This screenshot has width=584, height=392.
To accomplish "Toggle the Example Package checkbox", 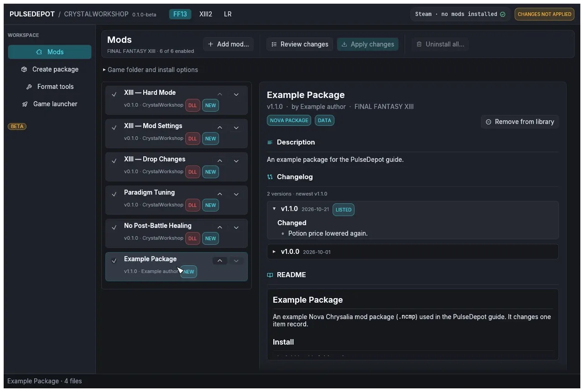I will tap(114, 261).
